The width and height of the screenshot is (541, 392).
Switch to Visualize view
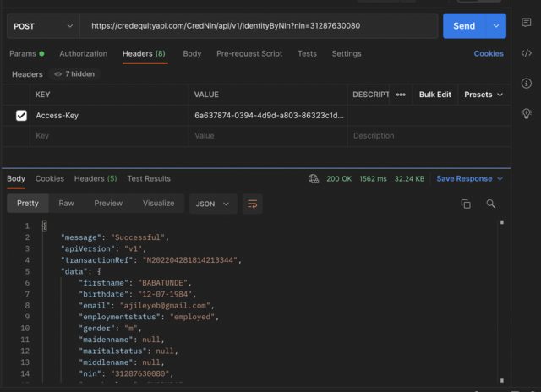(158, 204)
